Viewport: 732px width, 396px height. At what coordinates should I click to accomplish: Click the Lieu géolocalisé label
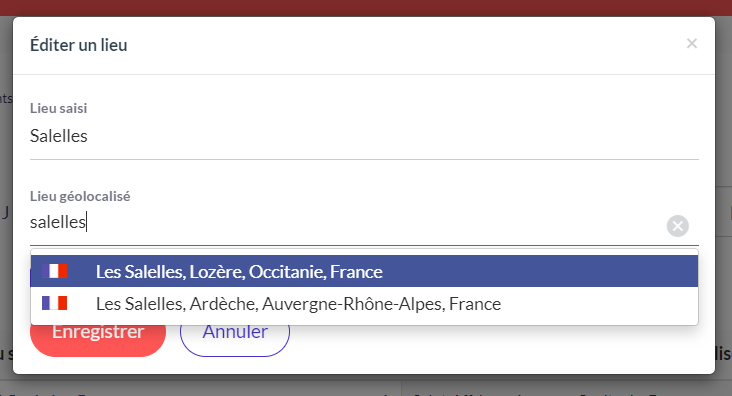(x=80, y=196)
